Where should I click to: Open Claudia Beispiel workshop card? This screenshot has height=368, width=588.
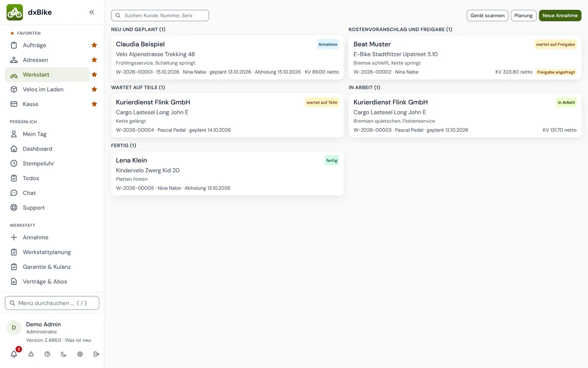pyautogui.click(x=227, y=57)
